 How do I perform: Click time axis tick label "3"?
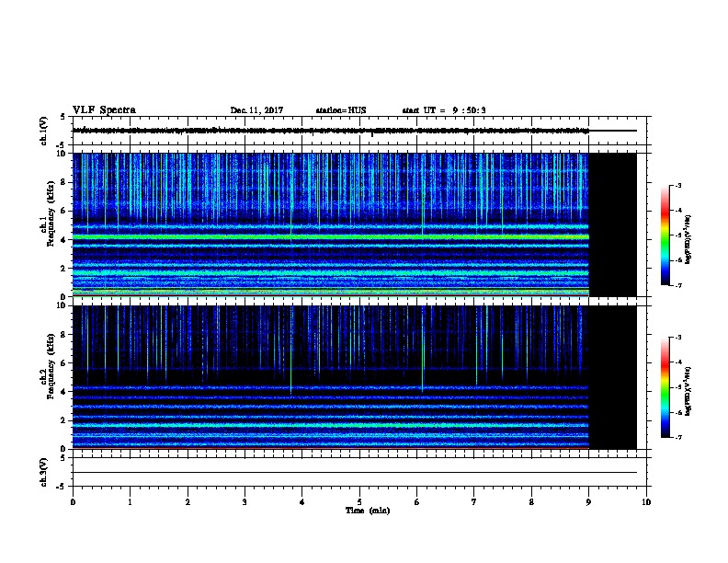(245, 501)
